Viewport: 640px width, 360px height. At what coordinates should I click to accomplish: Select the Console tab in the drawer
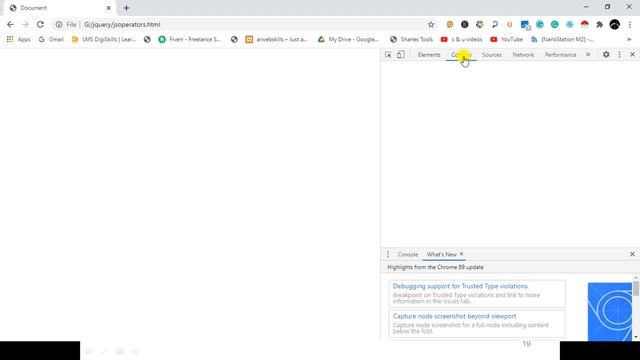coord(408,254)
